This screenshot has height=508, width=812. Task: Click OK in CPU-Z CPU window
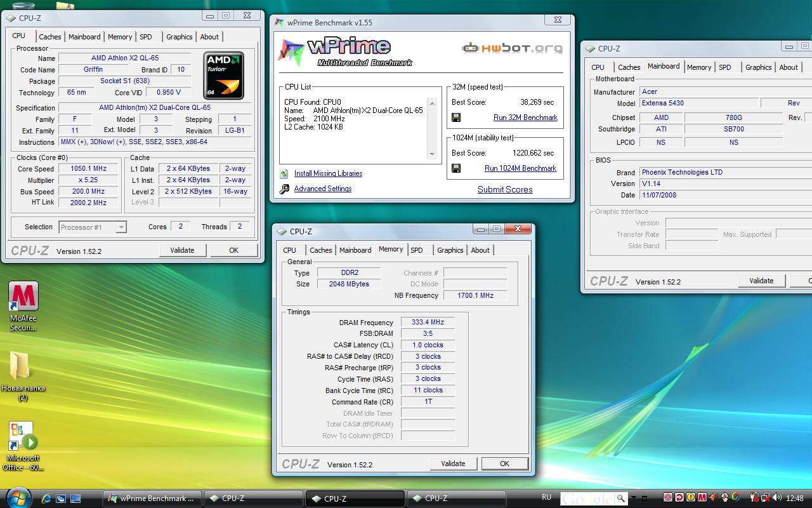tap(233, 250)
